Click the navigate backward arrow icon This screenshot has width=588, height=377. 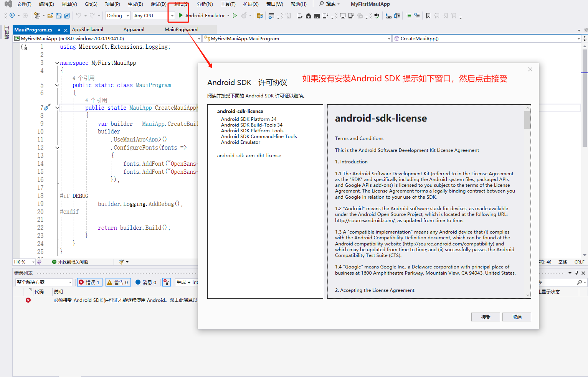click(12, 16)
